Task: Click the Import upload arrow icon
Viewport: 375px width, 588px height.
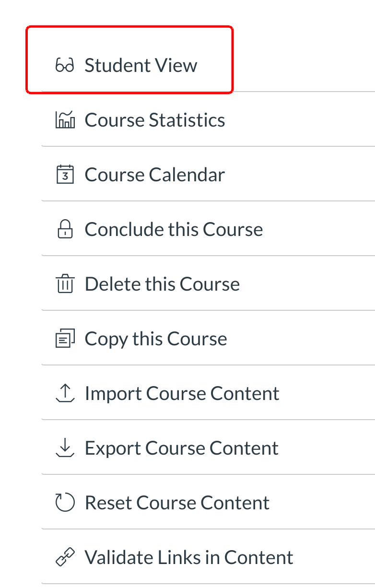Action: [x=65, y=393]
